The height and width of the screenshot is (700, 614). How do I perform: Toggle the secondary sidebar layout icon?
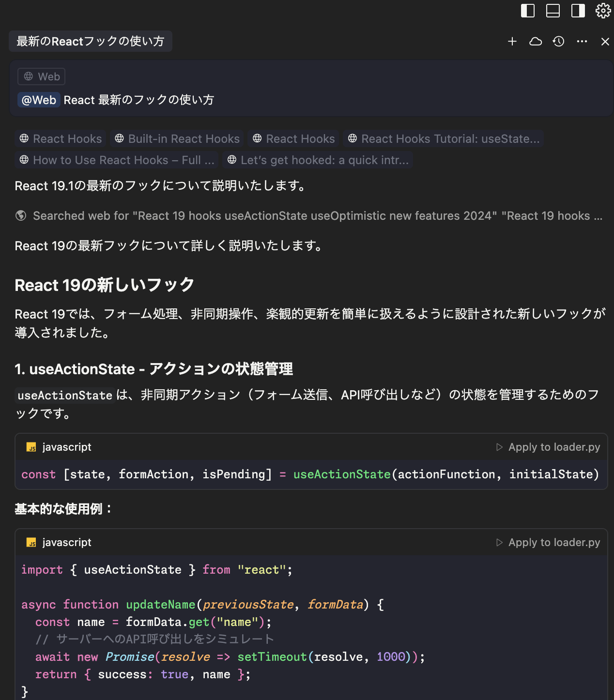coord(578,11)
